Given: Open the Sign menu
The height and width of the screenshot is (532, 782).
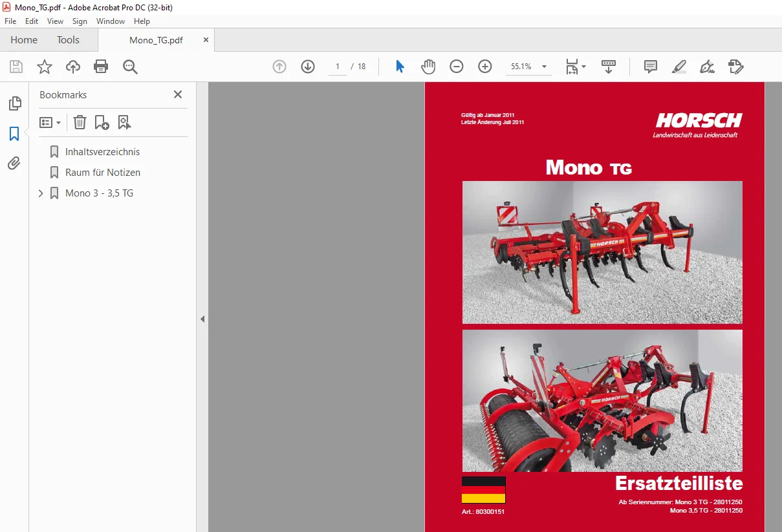Looking at the screenshot, I should [x=80, y=21].
